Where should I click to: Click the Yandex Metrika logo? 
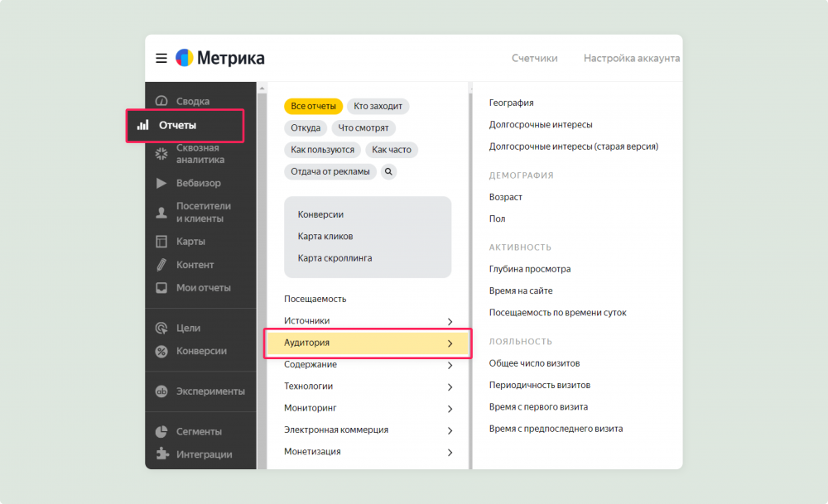[219, 58]
